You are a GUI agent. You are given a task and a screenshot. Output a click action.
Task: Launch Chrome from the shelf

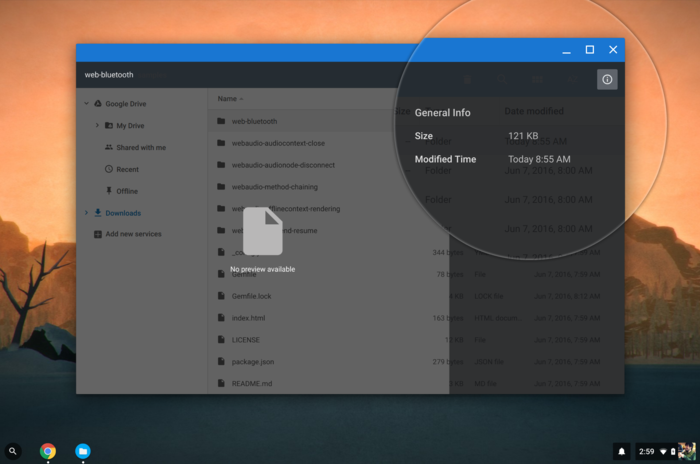pyautogui.click(x=48, y=451)
